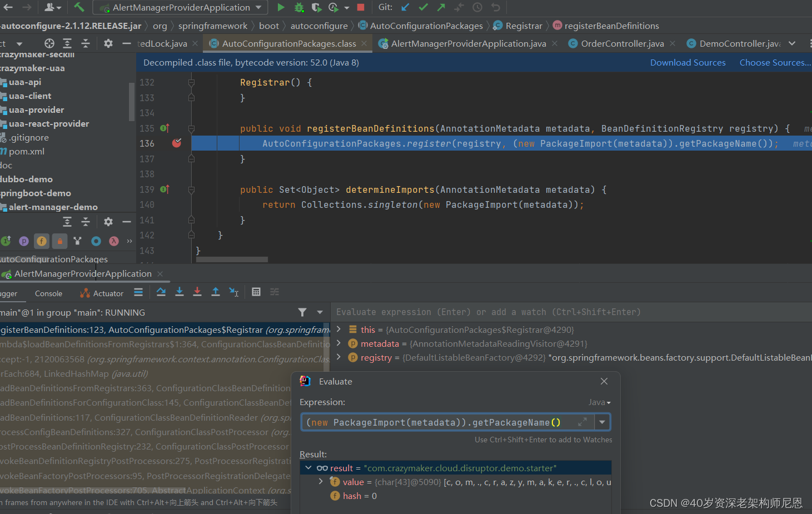The width and height of the screenshot is (812, 514).
Task: Open OrderController.java editor tab
Action: pos(622,43)
